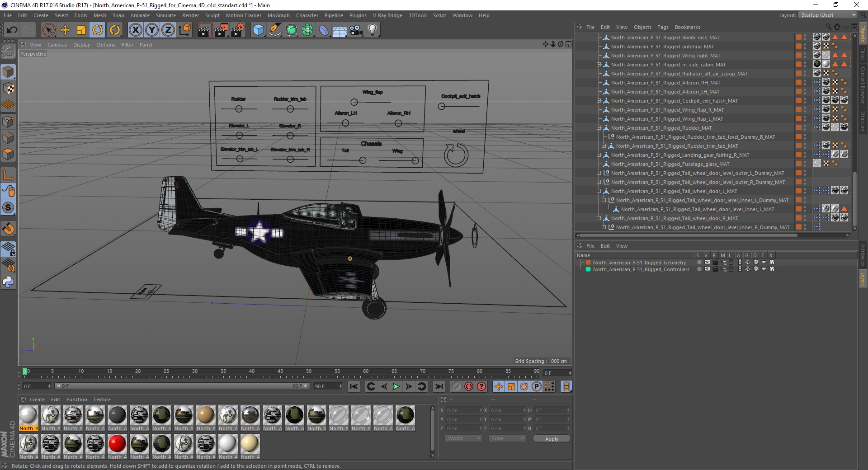Click the Undo arrow icon
Screen dimensions: 868x470
point(12,30)
